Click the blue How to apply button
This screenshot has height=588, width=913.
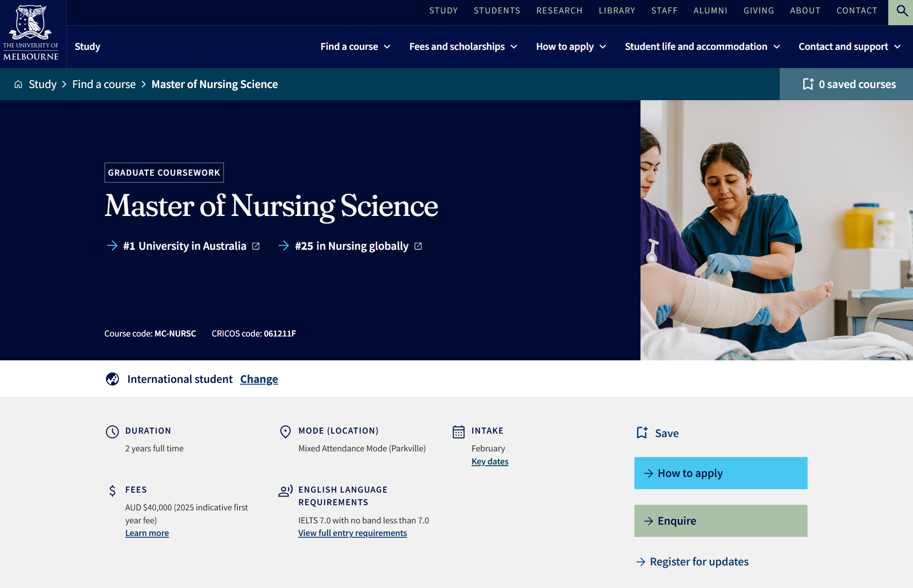720,473
